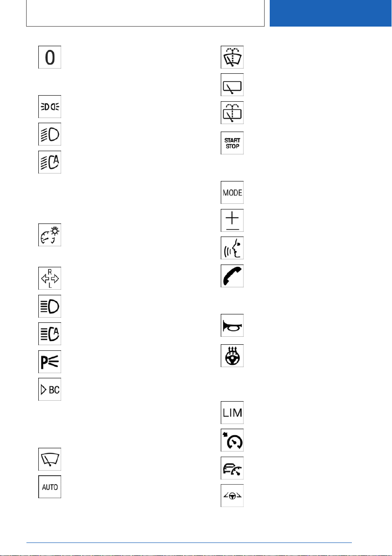Select the parking lights P icon
392x556 pixels.
point(49,361)
